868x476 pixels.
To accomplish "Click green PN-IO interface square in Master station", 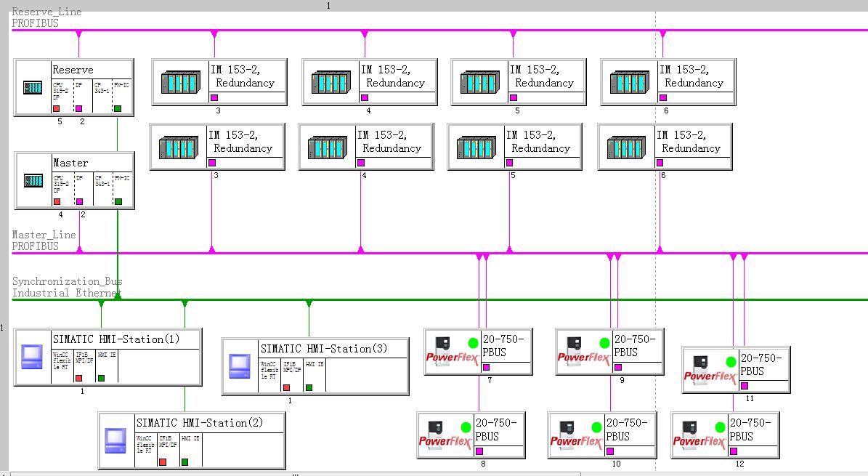I will pos(118,202).
